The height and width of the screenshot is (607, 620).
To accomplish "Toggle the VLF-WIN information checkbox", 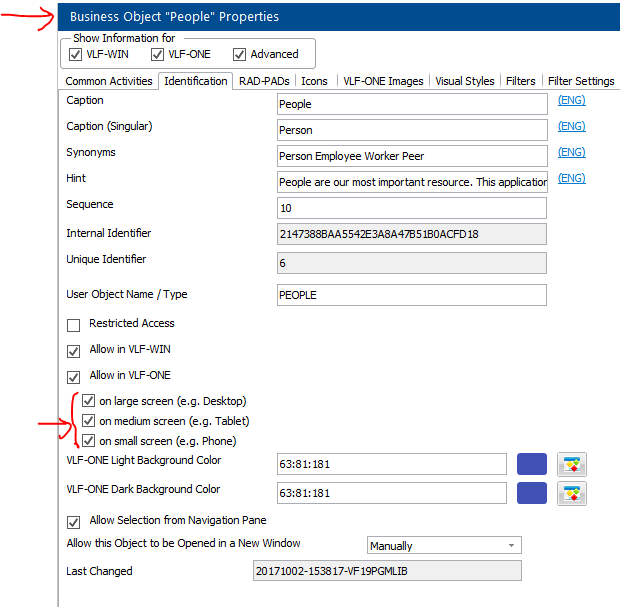I will pyautogui.click(x=77, y=54).
